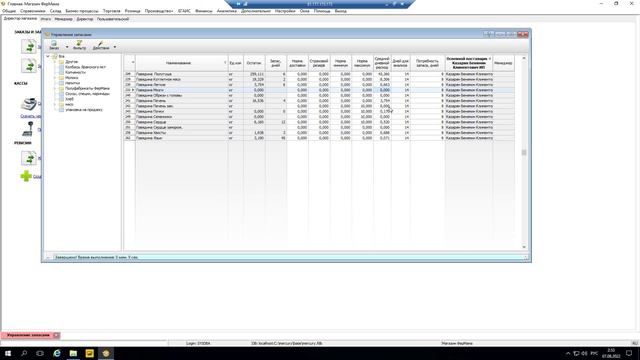640x360 pixels.
Task: Sort by Ед.изм column header
Action: point(235,63)
